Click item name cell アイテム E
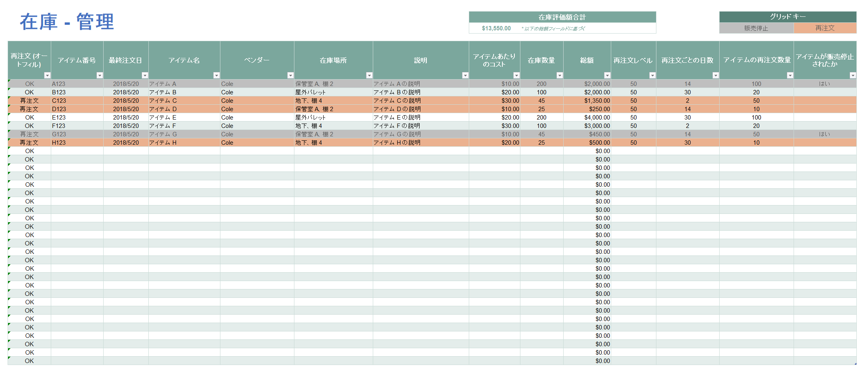 [184, 118]
